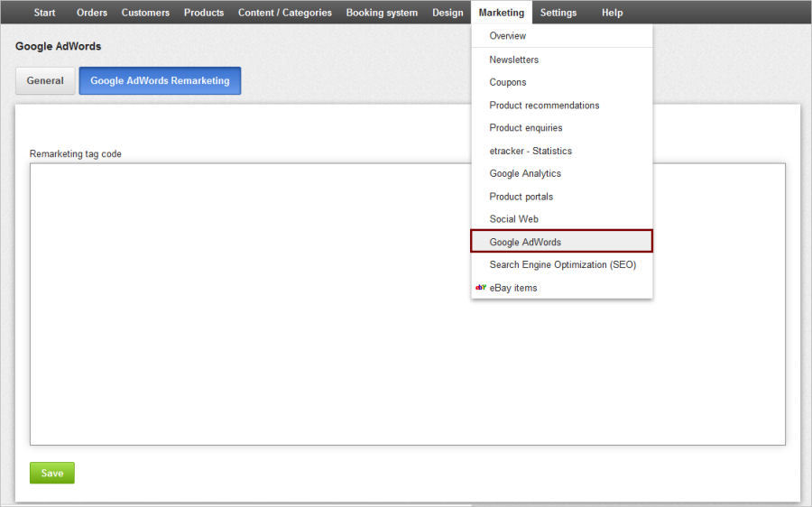Image resolution: width=812 pixels, height=507 pixels.
Task: Click the Remarketing tag code label
Action: 76,153
